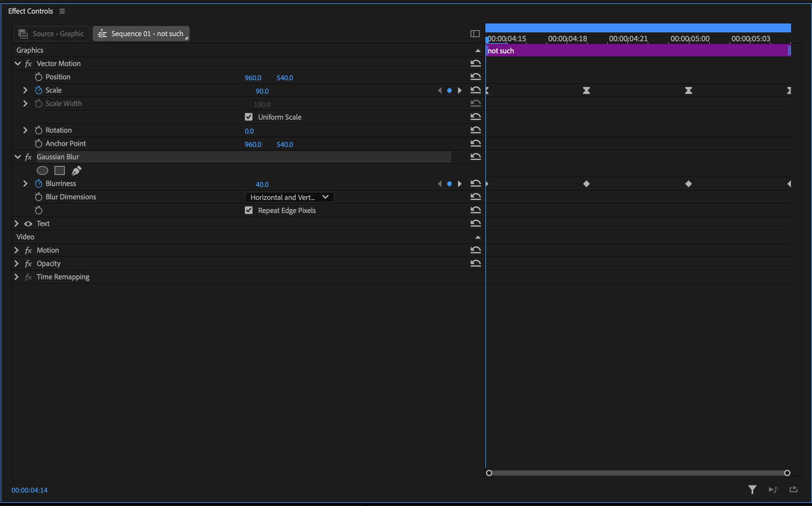Screen dimensions: 812x506
Task: Click the Rotation value 0.0
Action: [249, 131]
